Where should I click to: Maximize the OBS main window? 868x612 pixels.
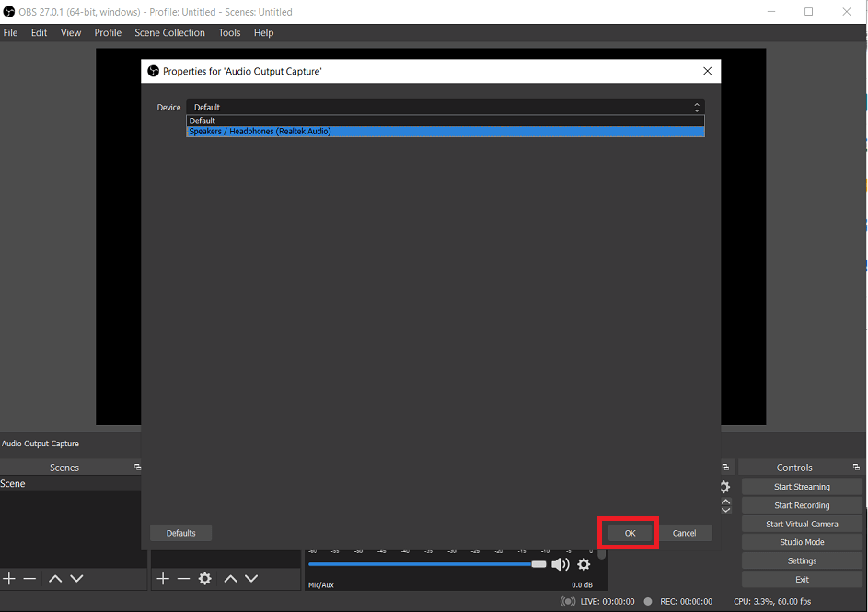click(809, 12)
